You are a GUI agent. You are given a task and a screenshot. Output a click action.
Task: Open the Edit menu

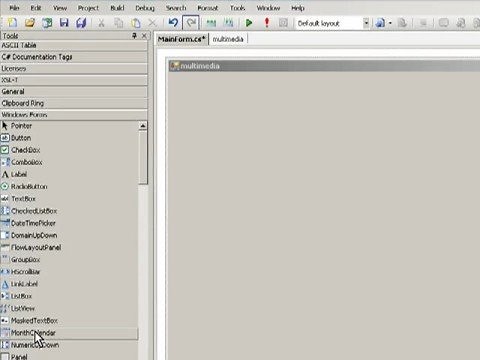click(36, 8)
